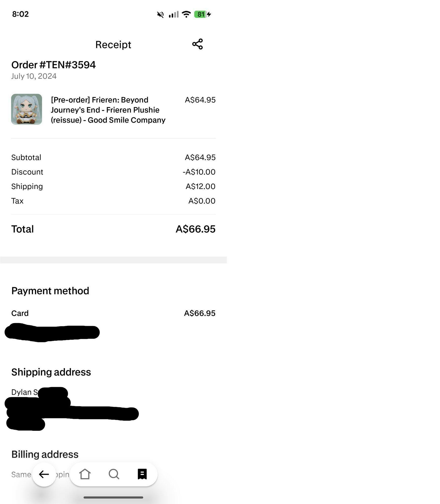Tap the iOS home indicator bar
This screenshot has width=440, height=504.
113,497
